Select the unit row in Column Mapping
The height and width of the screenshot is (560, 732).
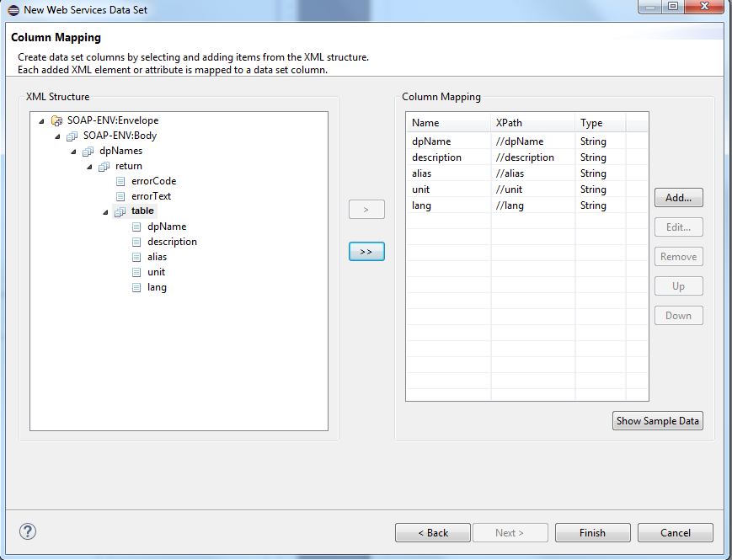click(x=526, y=189)
